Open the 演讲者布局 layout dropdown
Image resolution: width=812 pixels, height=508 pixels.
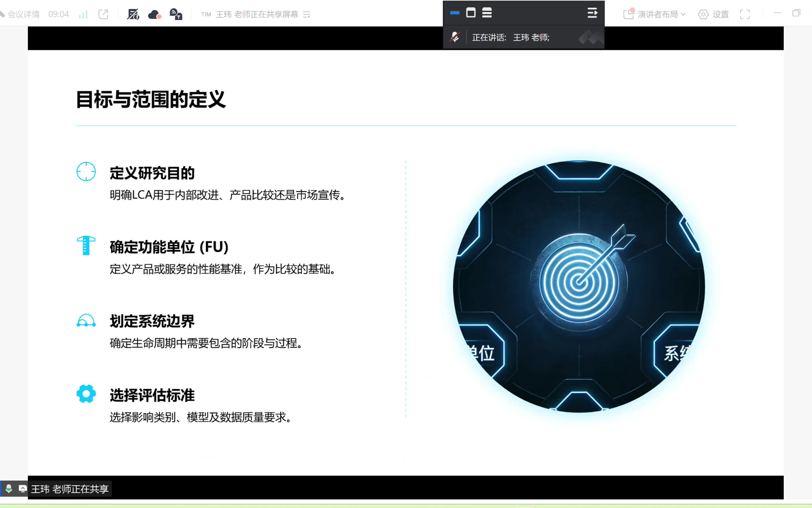click(655, 14)
